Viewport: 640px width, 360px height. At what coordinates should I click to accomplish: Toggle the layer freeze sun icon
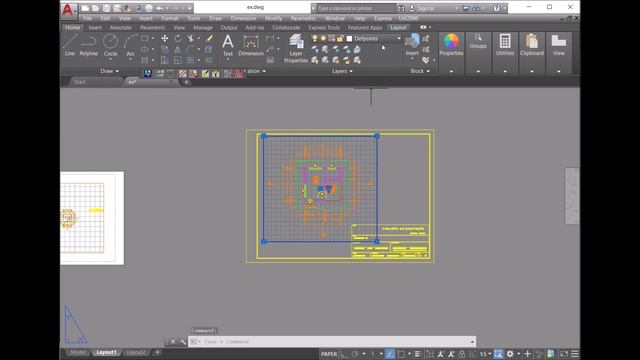323,38
